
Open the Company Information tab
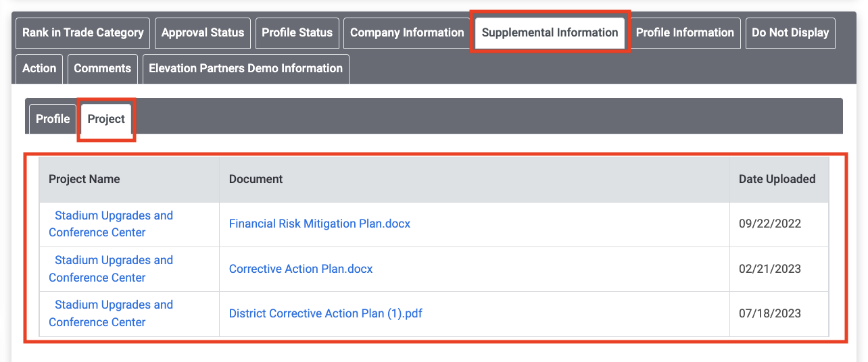click(x=407, y=32)
